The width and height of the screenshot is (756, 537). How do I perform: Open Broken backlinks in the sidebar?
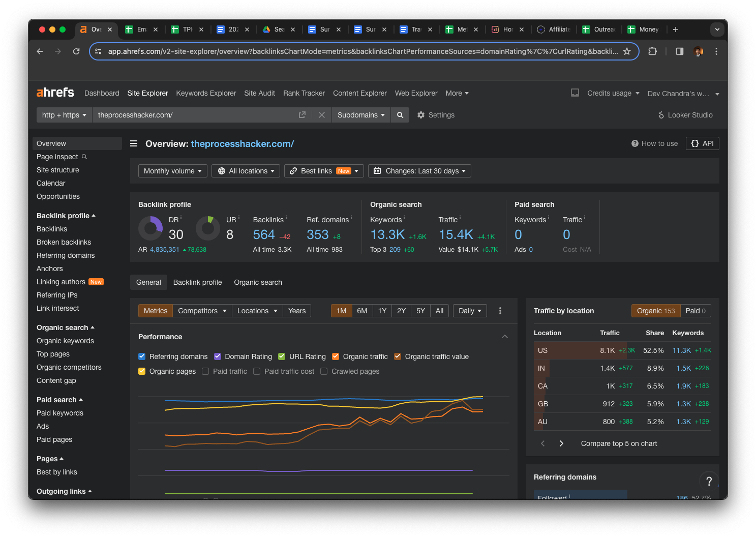tap(64, 242)
